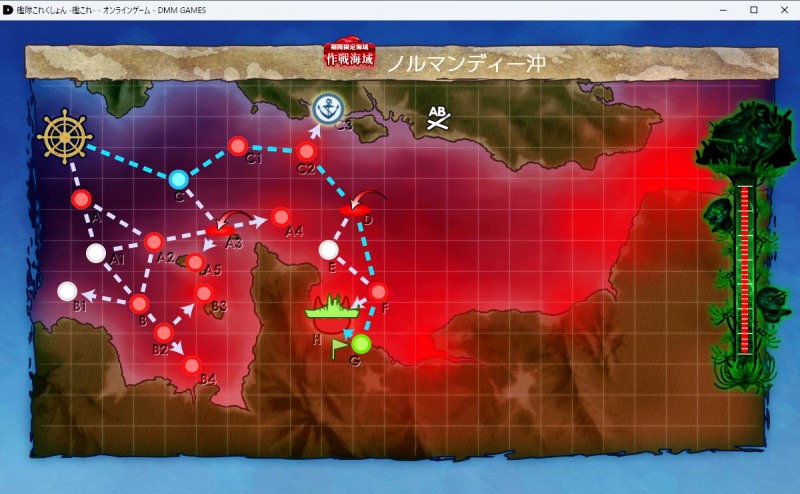Select the red node C2

pos(306,151)
